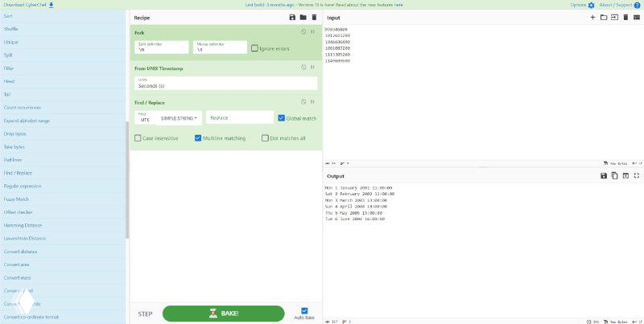Screen dimensions: 644x324
Task: Enable Case insensitive option
Action: click(138, 138)
